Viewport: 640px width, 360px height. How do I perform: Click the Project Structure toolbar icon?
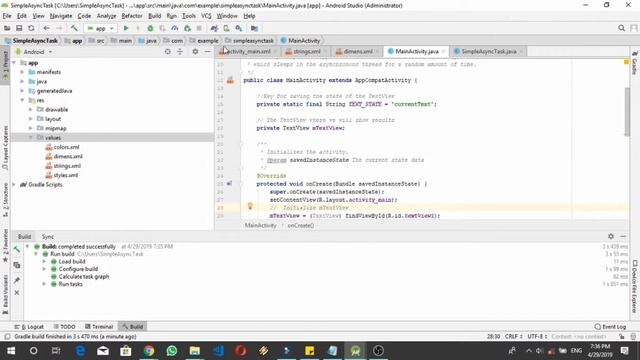[254, 28]
